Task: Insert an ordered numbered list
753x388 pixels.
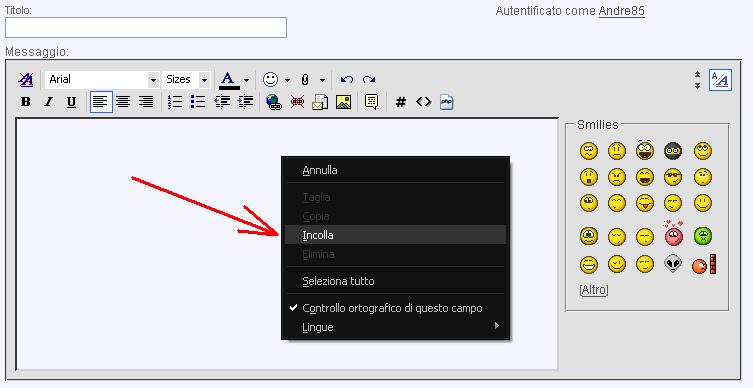Action: point(175,102)
